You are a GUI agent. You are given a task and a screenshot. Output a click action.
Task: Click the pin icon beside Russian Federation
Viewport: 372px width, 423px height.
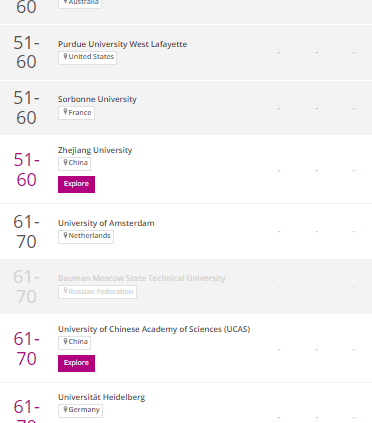point(65,291)
